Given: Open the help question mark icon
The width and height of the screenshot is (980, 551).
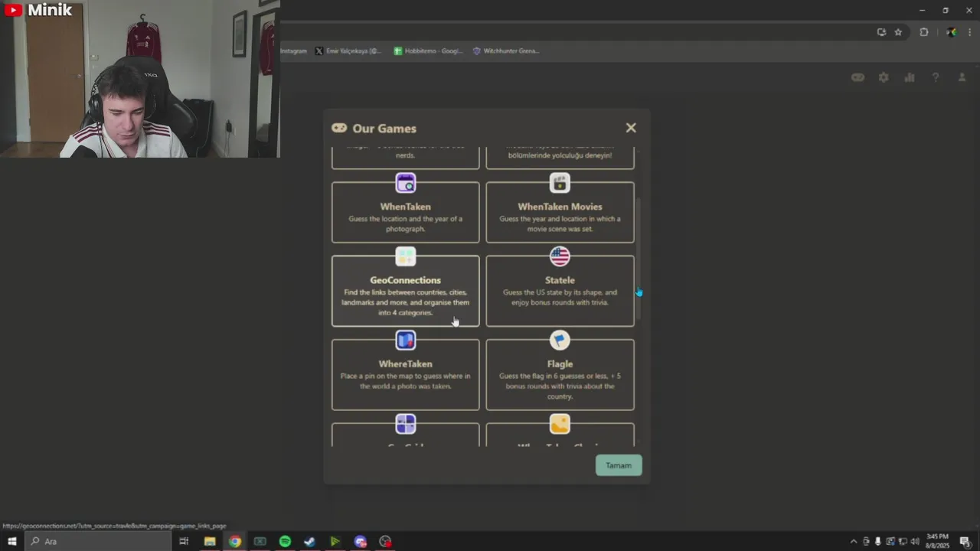Looking at the screenshot, I should [936, 77].
